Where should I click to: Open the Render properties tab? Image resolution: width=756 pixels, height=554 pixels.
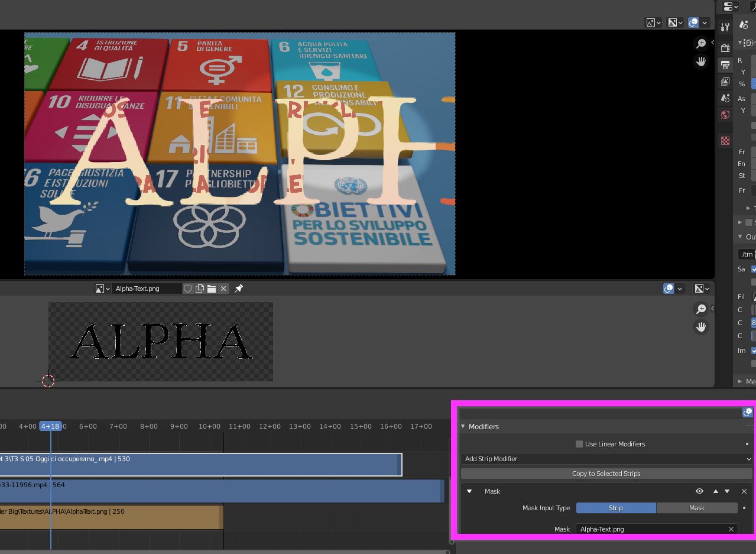(x=725, y=48)
